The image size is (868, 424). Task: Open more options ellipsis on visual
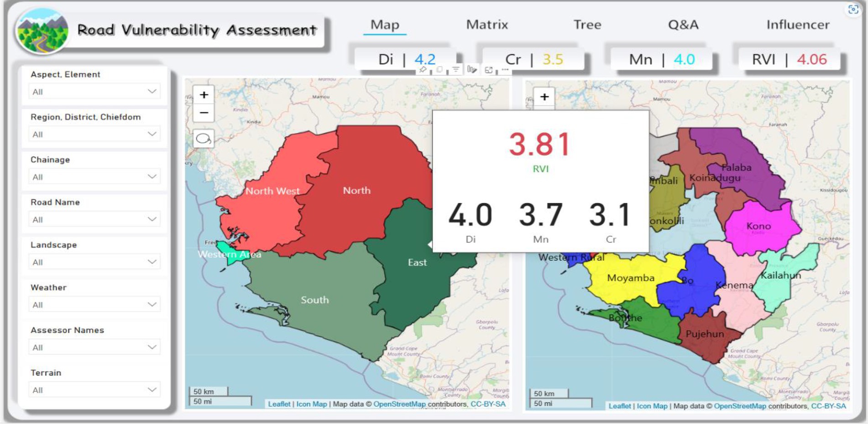[505, 70]
